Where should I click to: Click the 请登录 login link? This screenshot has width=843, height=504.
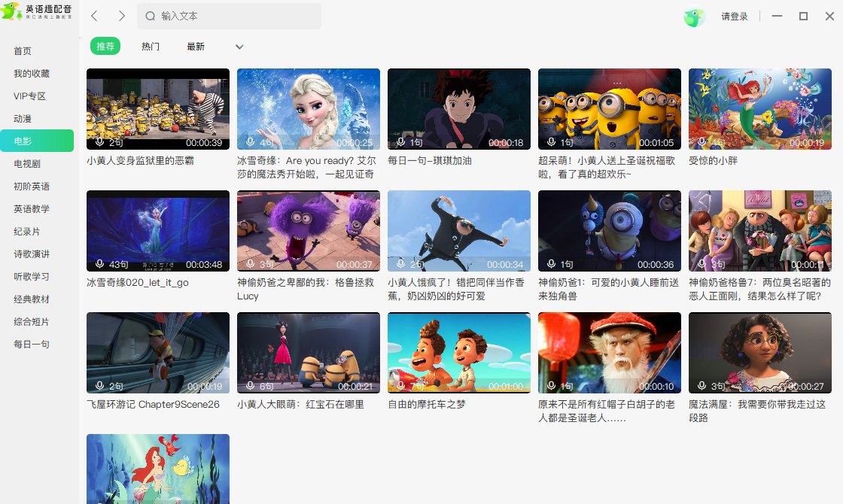coord(734,17)
